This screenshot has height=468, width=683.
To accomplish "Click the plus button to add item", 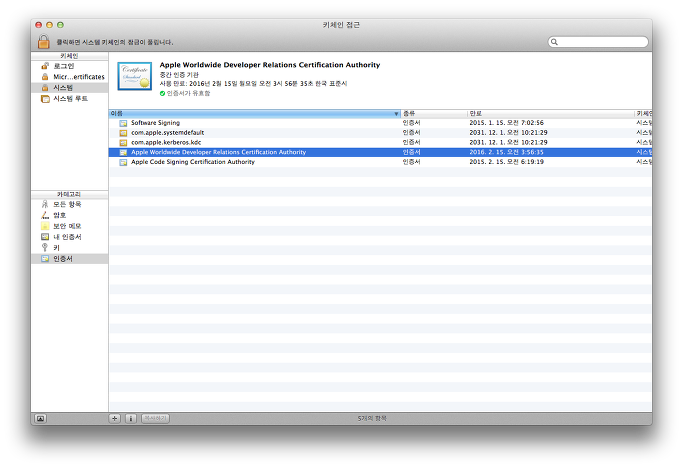I will pyautogui.click(x=115, y=418).
